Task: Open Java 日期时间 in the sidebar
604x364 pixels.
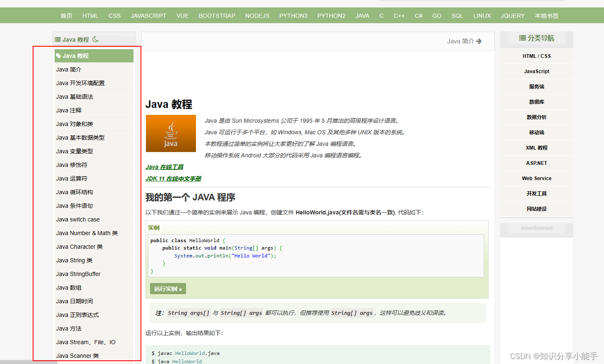Action: (x=94, y=301)
